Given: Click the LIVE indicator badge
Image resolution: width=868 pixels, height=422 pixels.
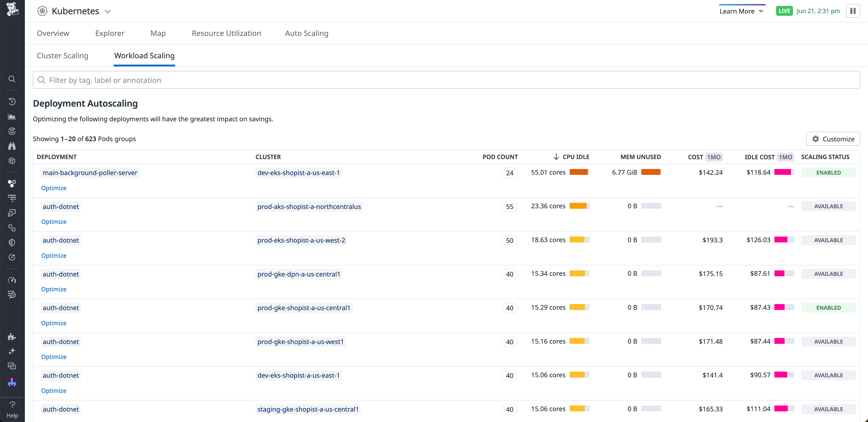Looking at the screenshot, I should coord(784,11).
